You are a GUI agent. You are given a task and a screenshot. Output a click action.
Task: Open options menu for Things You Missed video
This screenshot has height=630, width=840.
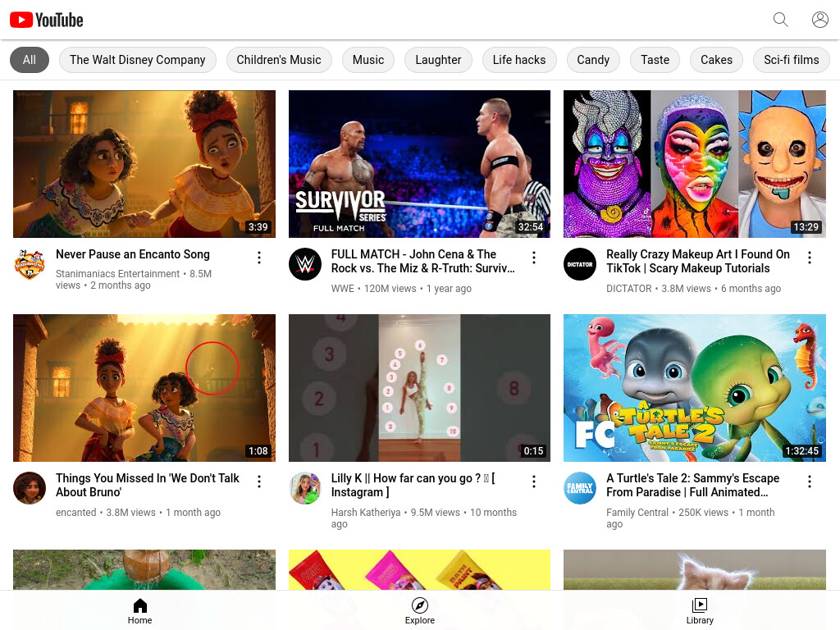[259, 482]
